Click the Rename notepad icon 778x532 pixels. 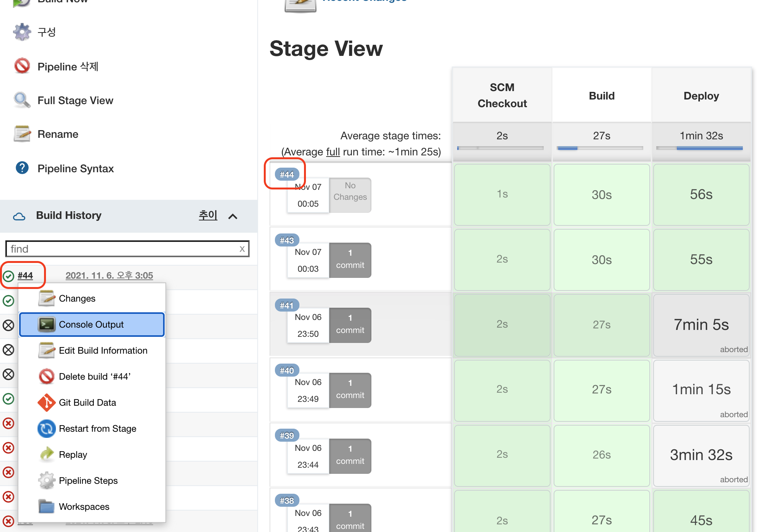click(22, 134)
